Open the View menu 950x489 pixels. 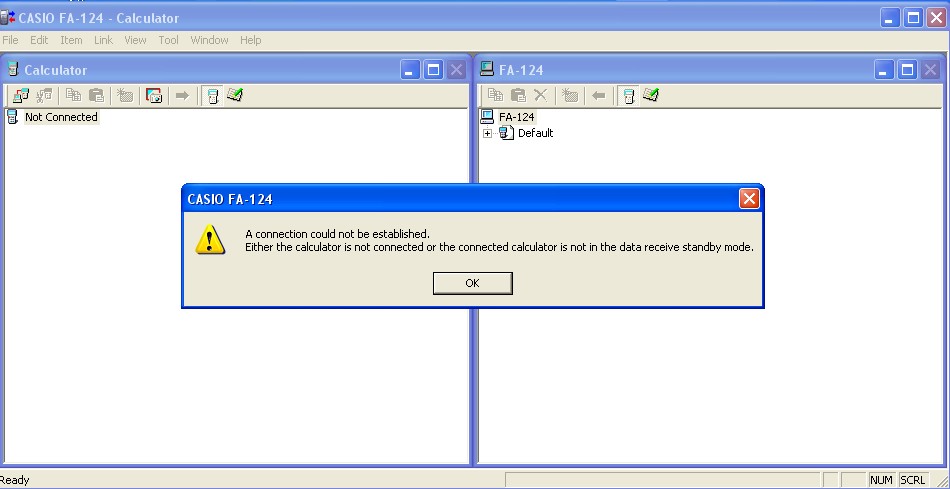point(135,40)
